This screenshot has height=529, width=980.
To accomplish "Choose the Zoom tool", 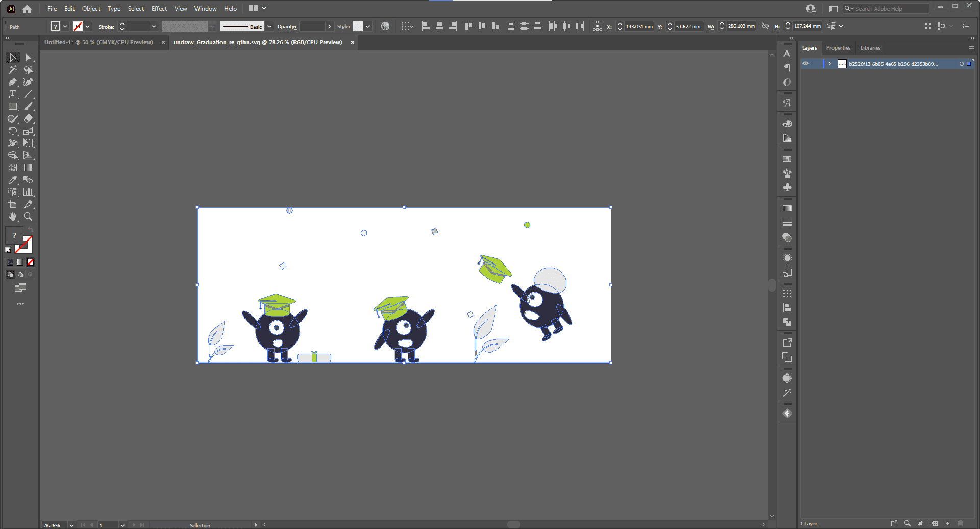I will point(29,217).
